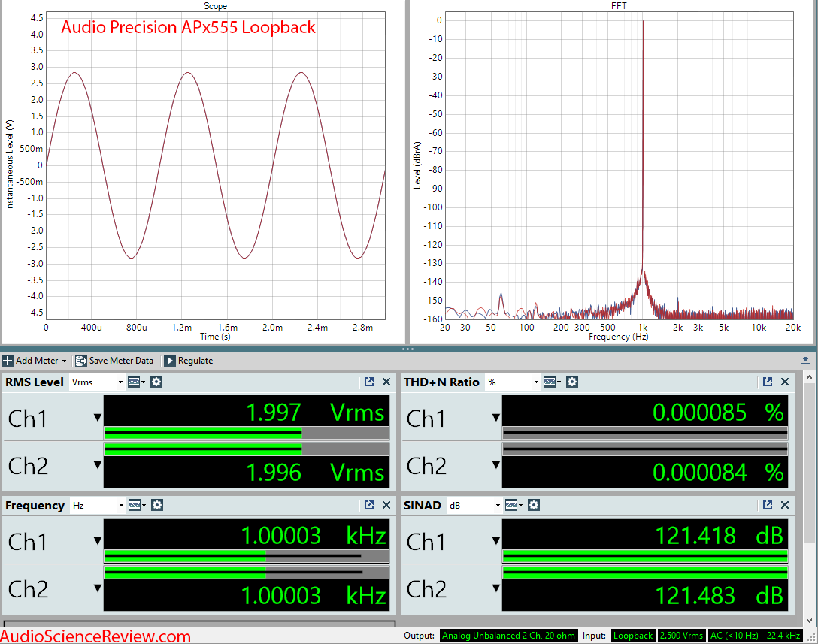Click the FFT graph title
818x644 pixels.
coord(619,6)
